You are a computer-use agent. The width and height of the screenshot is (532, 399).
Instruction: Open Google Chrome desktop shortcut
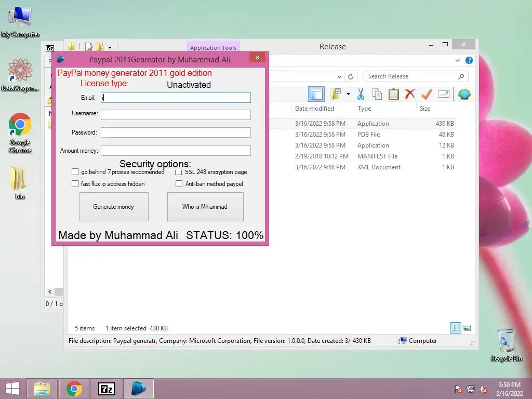[20, 133]
